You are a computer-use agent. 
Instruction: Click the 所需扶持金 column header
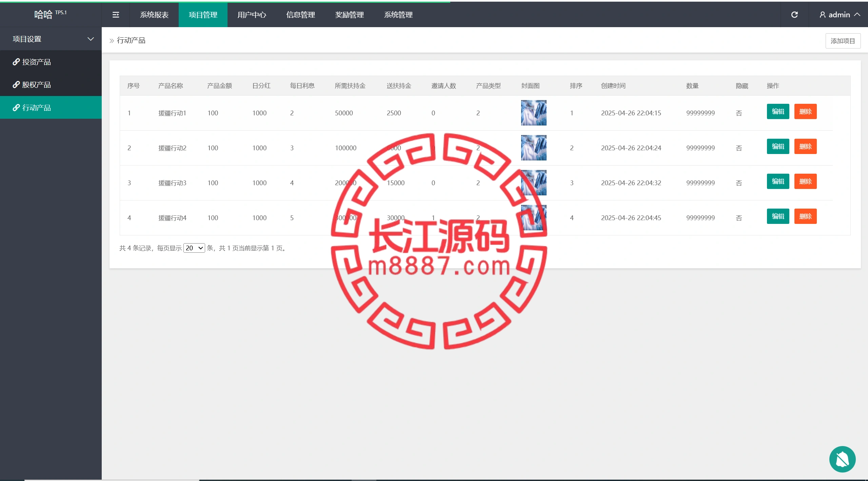click(x=350, y=86)
